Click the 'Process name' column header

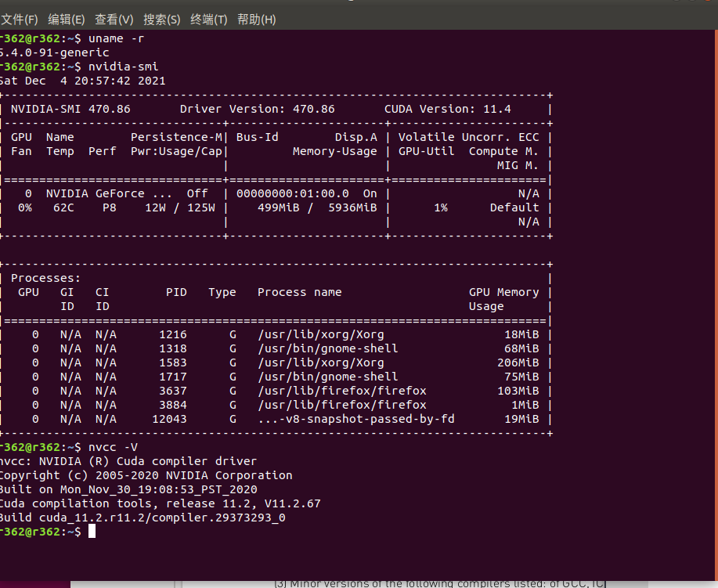coord(299,292)
